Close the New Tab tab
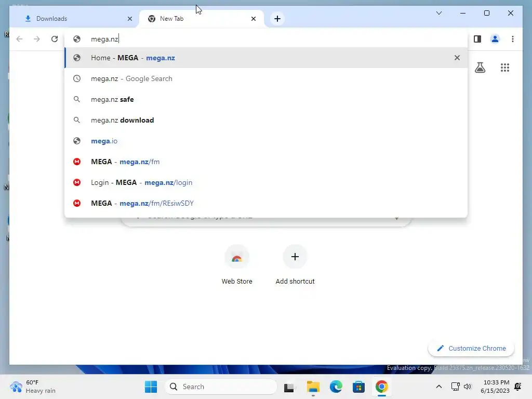Screen dimensions: 532x399 click(254, 19)
